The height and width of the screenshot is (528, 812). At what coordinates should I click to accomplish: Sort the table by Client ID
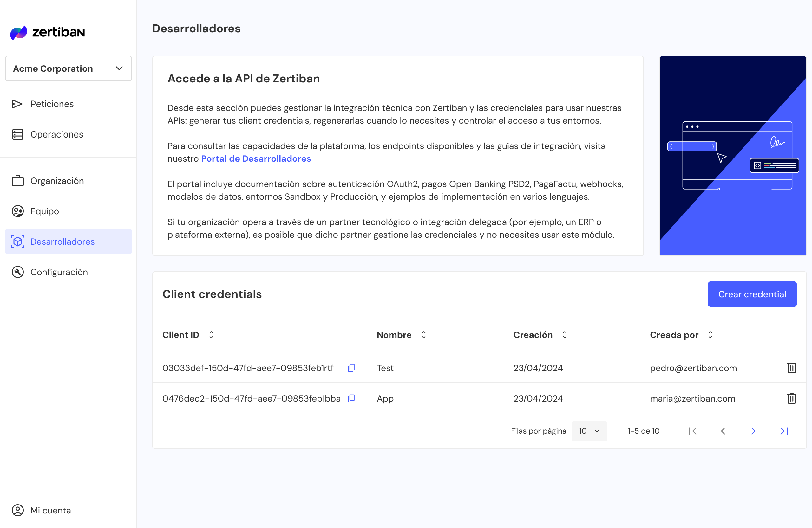[211, 335]
